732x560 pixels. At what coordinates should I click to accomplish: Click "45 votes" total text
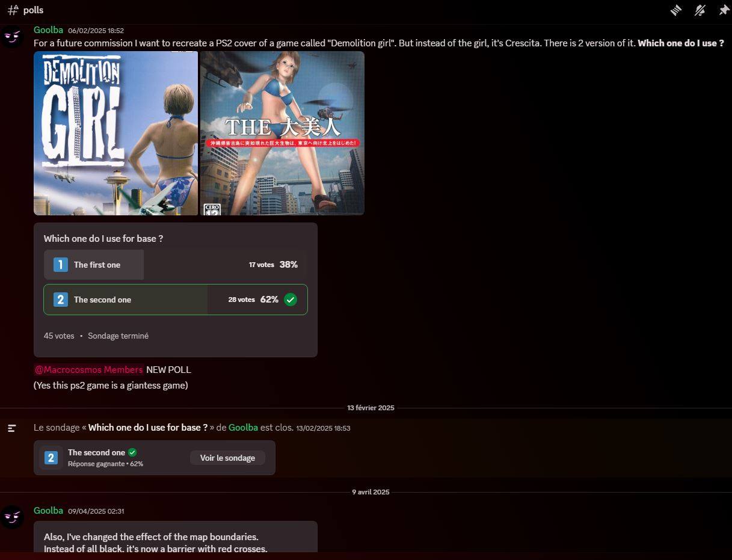pyautogui.click(x=59, y=336)
